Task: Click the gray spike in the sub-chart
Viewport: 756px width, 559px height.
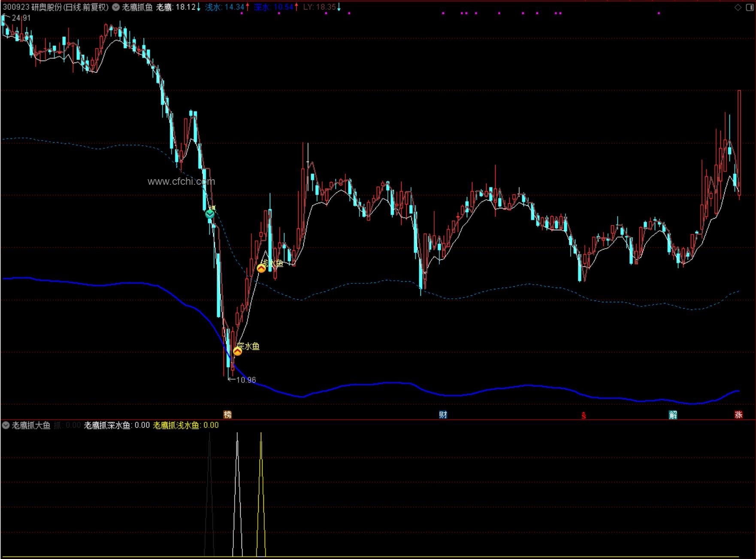Action: pyautogui.click(x=209, y=494)
